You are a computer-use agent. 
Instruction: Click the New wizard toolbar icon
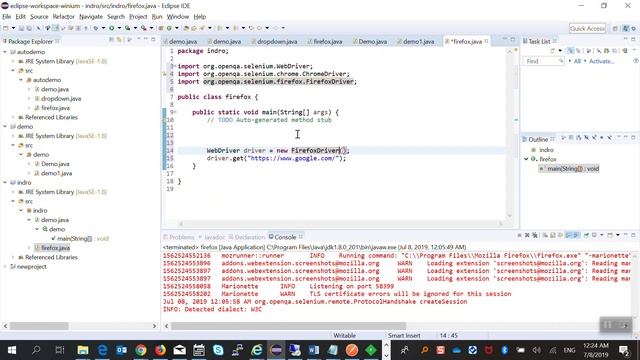[6, 28]
